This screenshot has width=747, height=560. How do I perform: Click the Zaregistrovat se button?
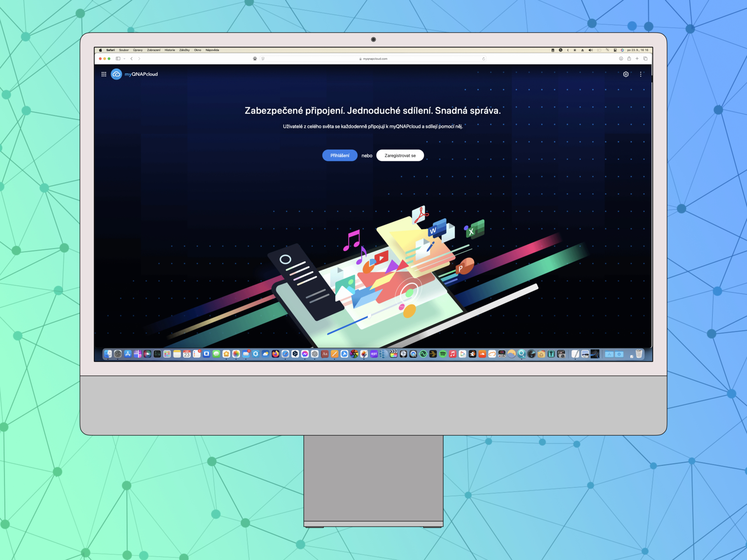pyautogui.click(x=400, y=156)
